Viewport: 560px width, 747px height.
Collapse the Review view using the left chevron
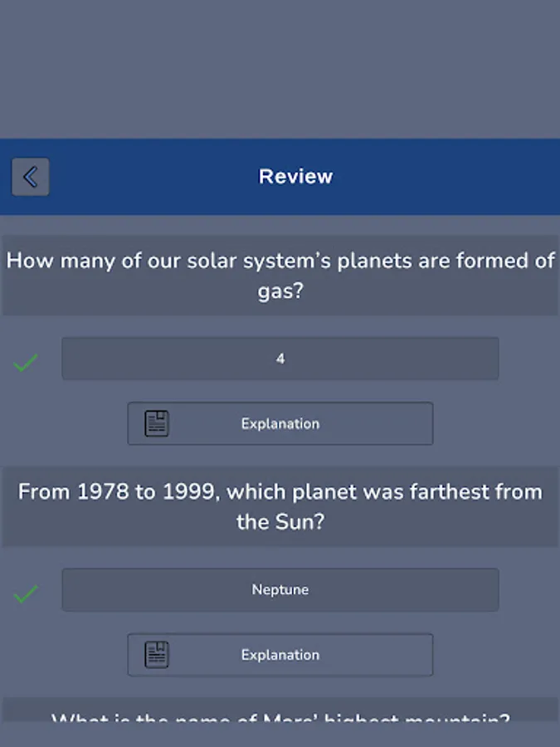pos(30,176)
